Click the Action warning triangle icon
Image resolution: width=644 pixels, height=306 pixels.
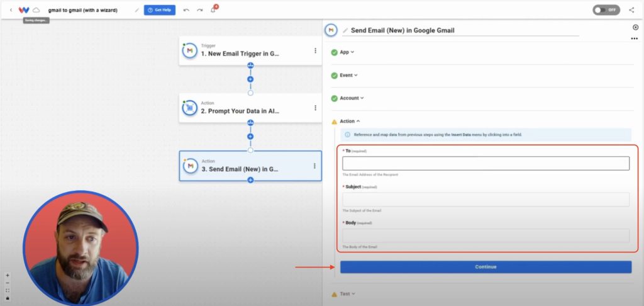(335, 122)
